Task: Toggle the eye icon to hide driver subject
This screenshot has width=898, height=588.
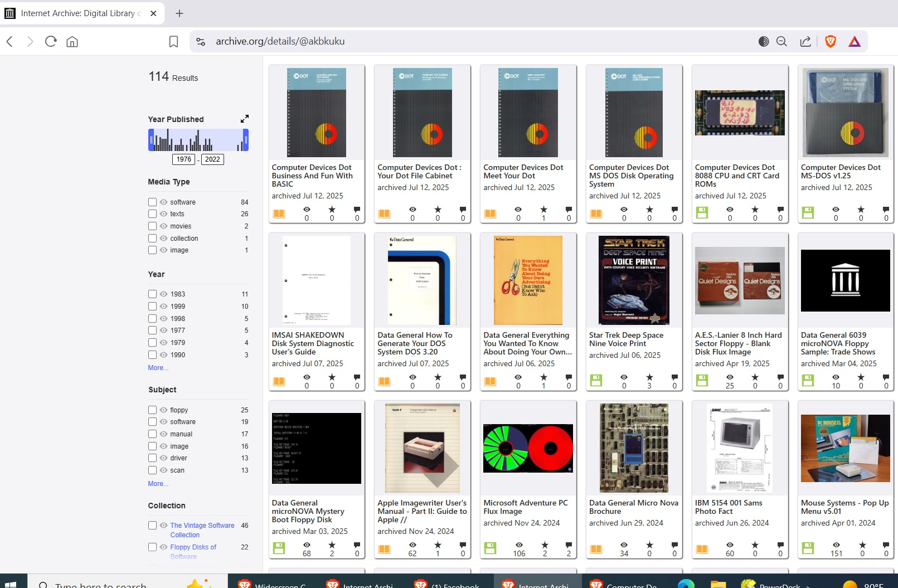Action: tap(163, 458)
